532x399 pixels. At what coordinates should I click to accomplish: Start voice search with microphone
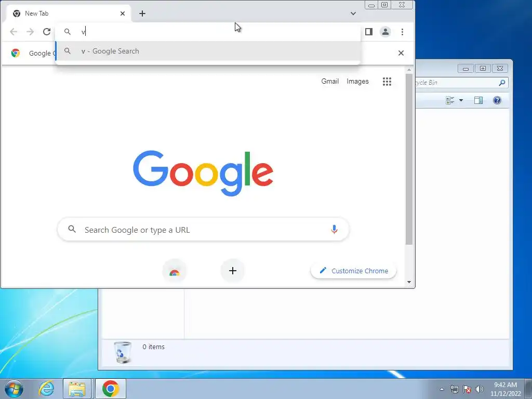tap(334, 230)
